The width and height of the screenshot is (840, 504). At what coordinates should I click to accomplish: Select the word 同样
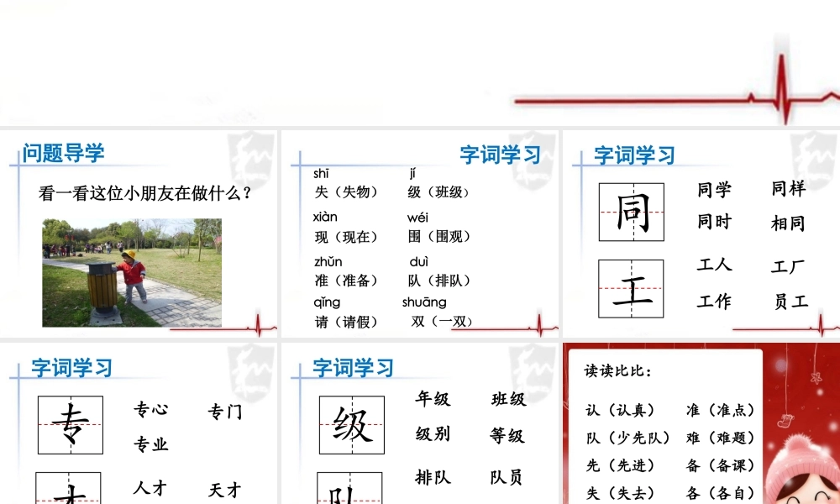click(788, 188)
